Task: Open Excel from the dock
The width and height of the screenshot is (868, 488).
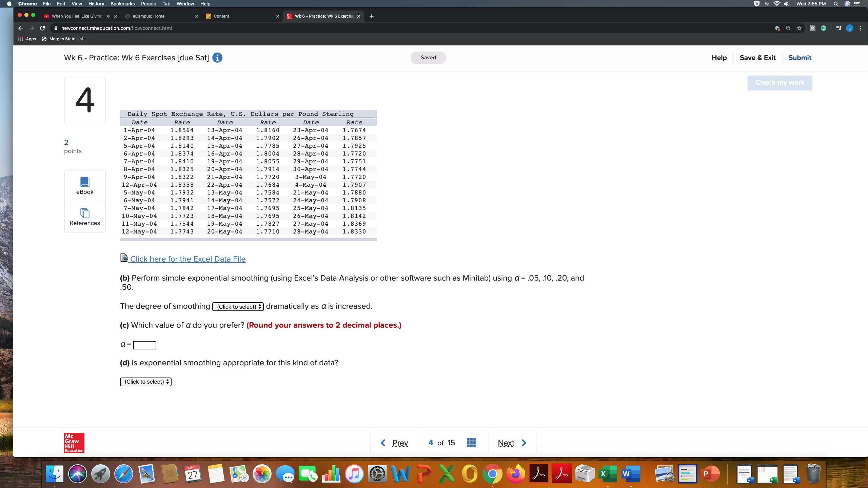Action: pos(608,474)
